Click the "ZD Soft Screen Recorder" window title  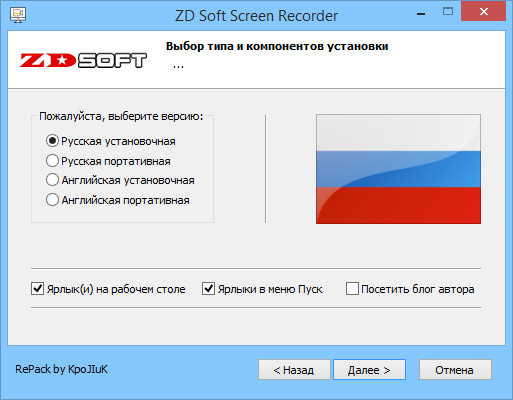[256, 16]
